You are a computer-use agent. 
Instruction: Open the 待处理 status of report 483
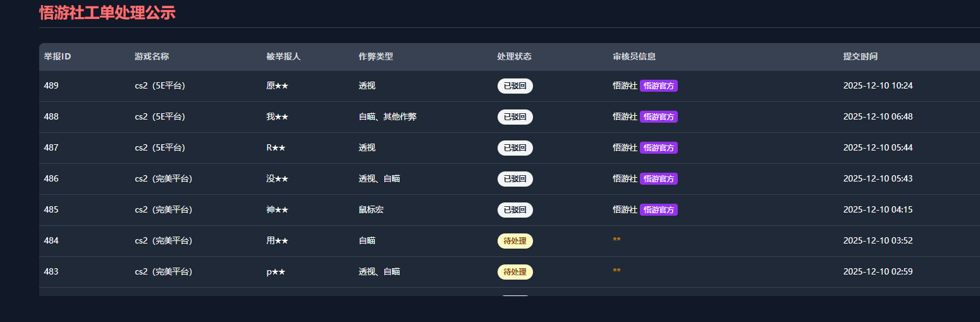515,272
